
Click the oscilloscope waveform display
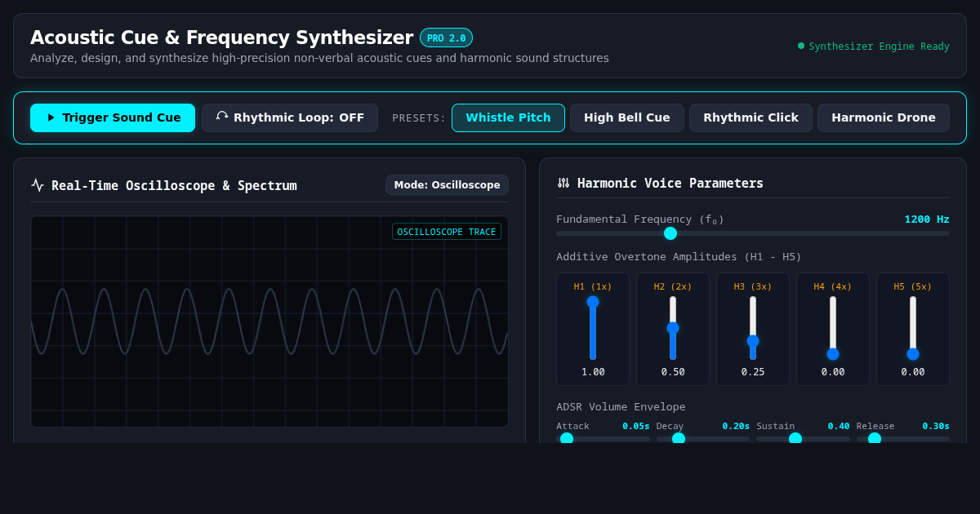pos(269,321)
